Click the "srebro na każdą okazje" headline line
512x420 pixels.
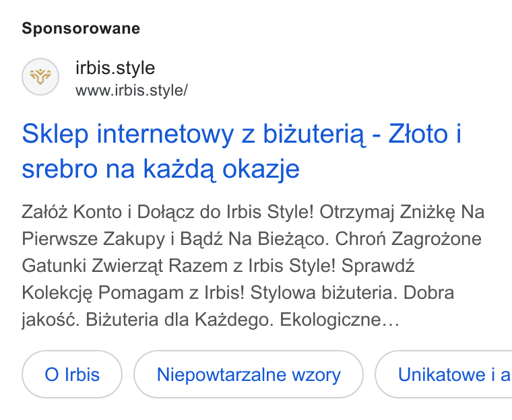[160, 169]
